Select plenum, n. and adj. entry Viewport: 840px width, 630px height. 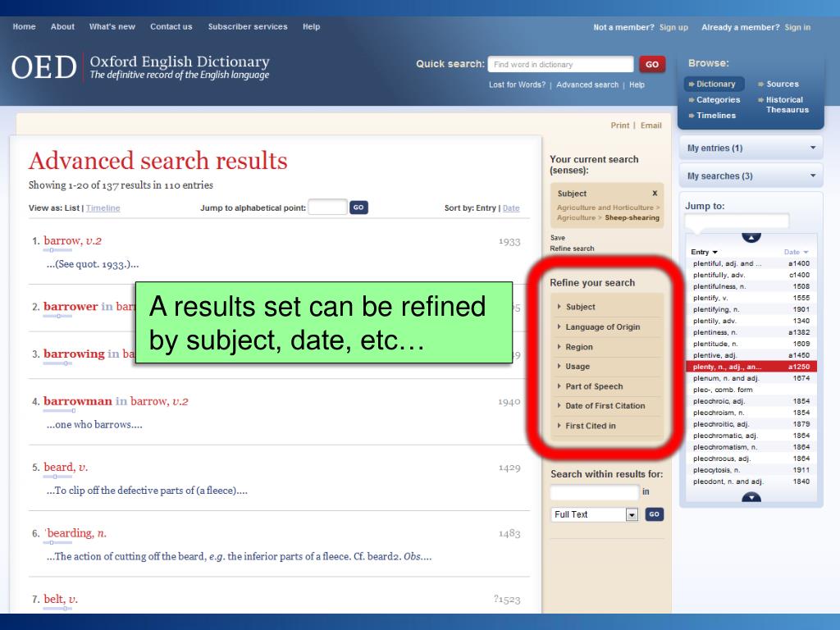point(751,378)
